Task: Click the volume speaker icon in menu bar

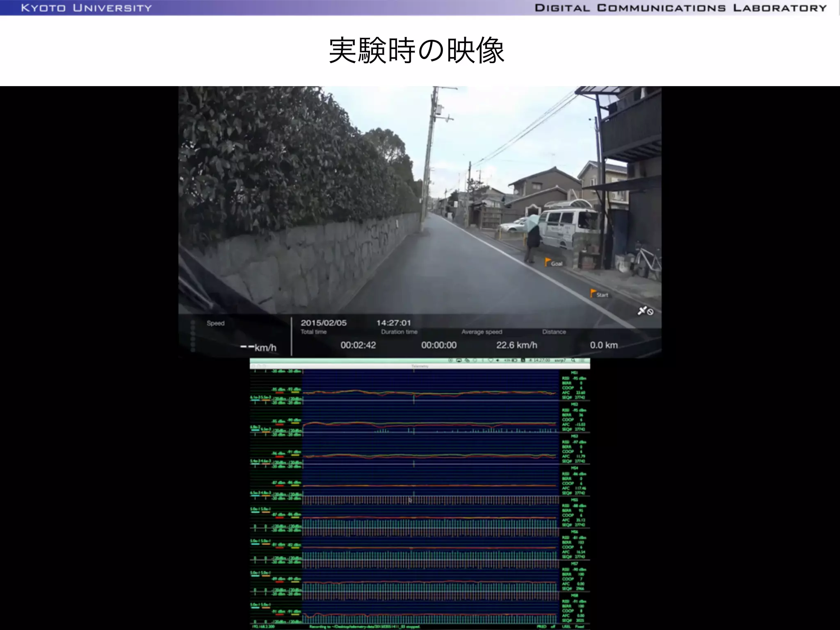Action: coord(498,360)
